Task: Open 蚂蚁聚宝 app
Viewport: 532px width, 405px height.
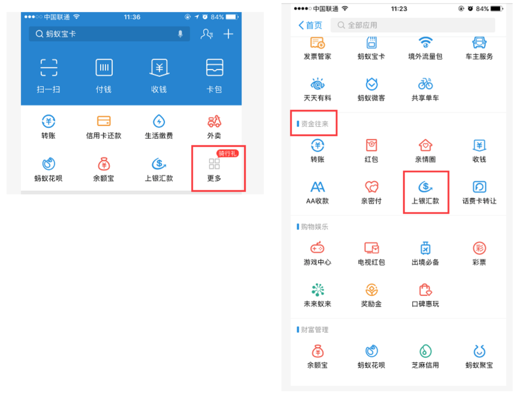Action: tap(479, 357)
